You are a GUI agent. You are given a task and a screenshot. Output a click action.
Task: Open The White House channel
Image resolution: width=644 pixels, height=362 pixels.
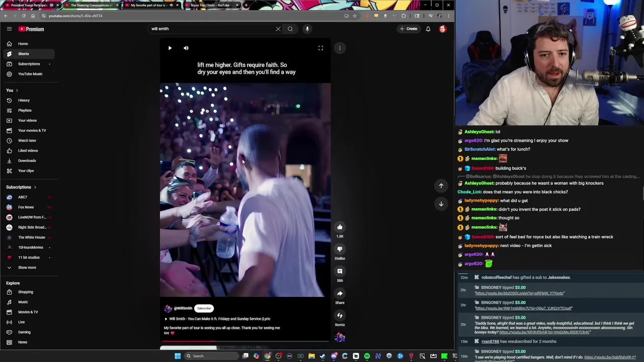[29, 237]
